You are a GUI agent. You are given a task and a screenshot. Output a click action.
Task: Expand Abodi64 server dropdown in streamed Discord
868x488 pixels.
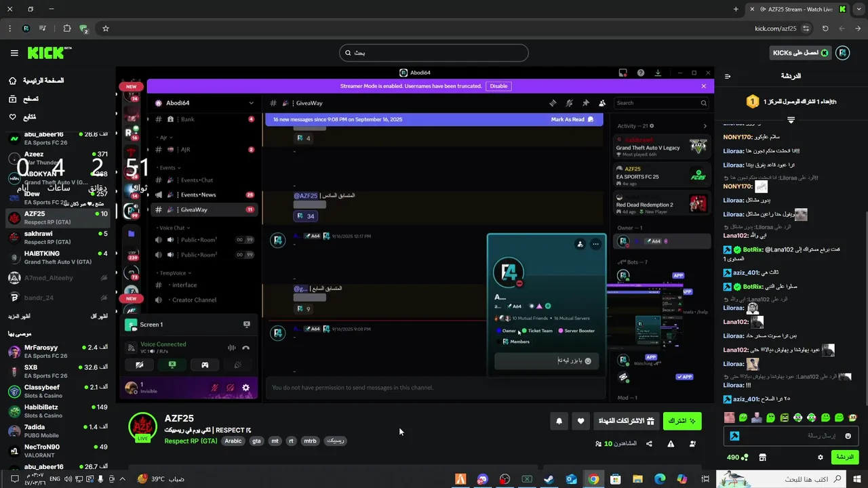click(x=251, y=103)
